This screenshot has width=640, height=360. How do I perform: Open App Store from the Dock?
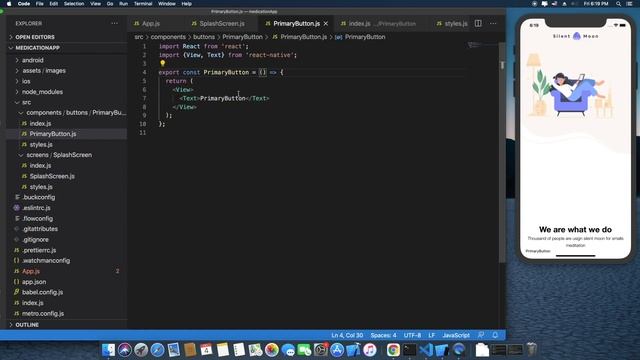(x=337, y=350)
